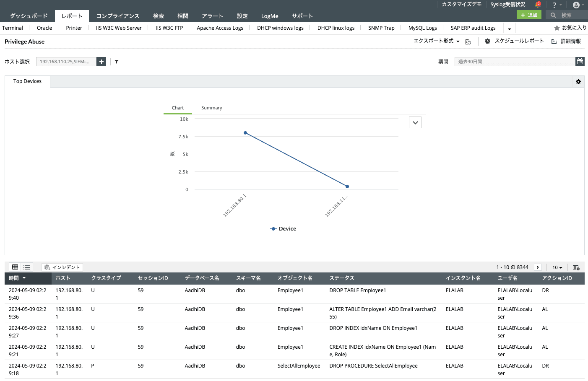Open the 詳細情報 link

pyautogui.click(x=570, y=41)
